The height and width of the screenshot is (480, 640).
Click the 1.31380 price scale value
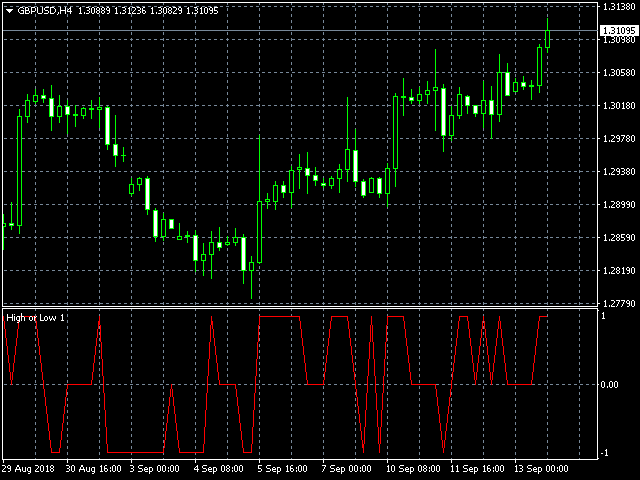point(619,7)
